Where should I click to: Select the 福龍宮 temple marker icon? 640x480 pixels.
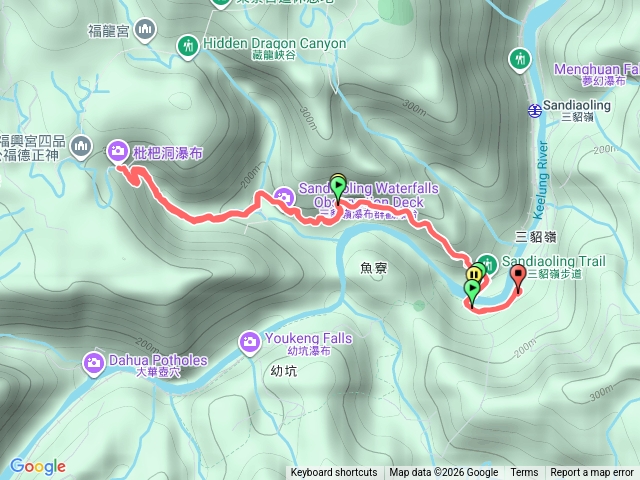click(144, 30)
